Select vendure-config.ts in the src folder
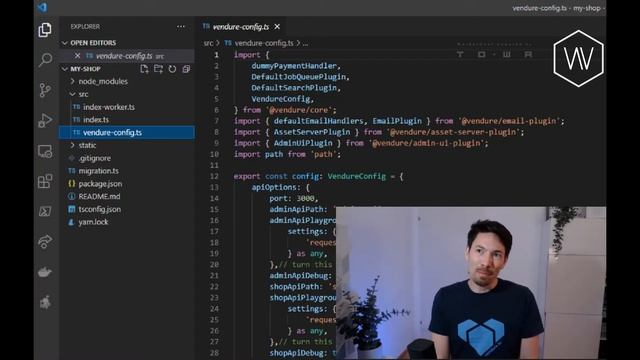Viewport: 640px width, 360px height. [127, 132]
